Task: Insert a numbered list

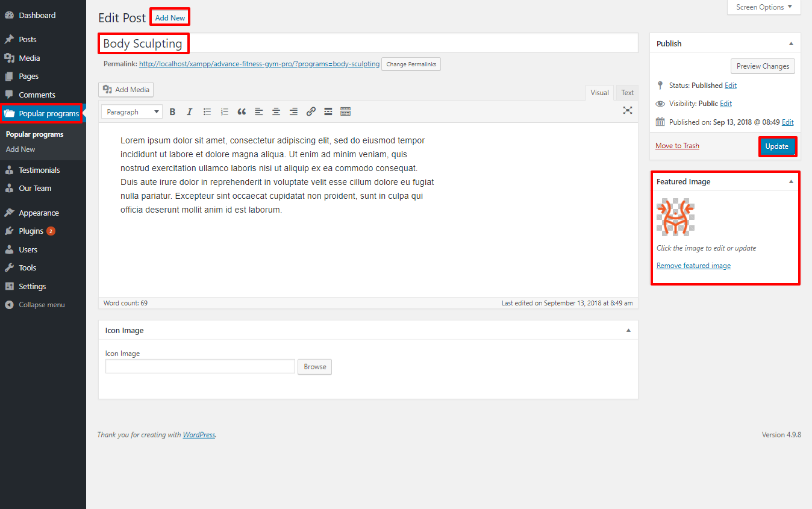Action: (x=225, y=111)
